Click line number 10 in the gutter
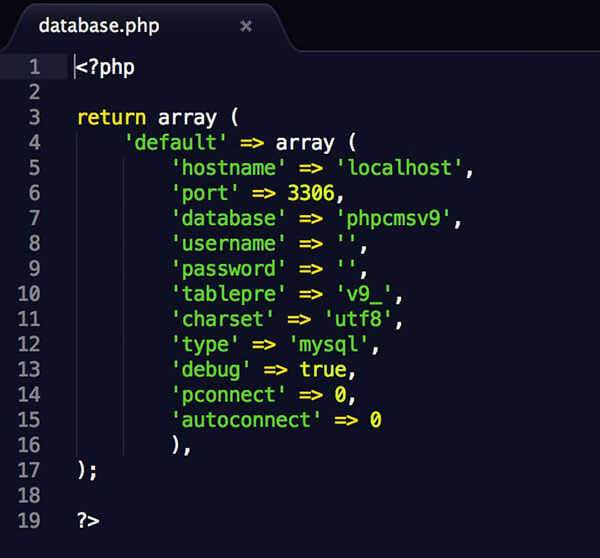Screen dimensions: 600x558 click(29, 294)
